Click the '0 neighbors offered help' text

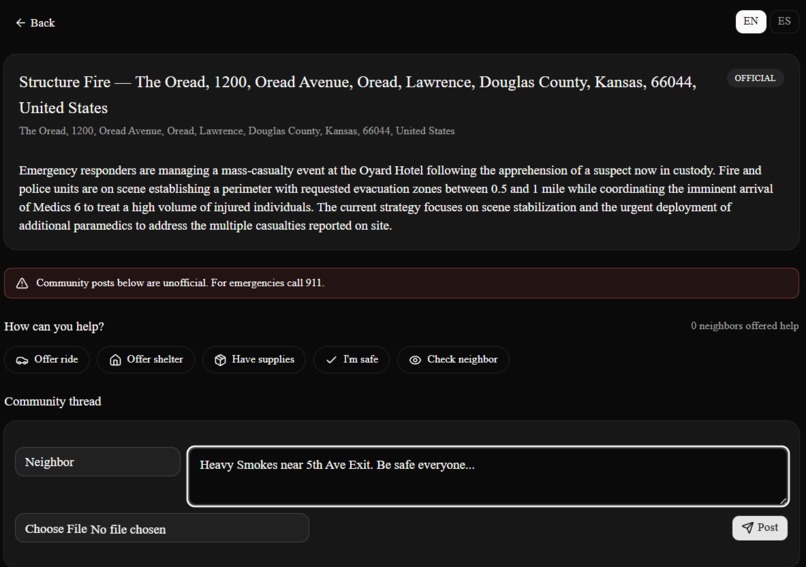745,325
